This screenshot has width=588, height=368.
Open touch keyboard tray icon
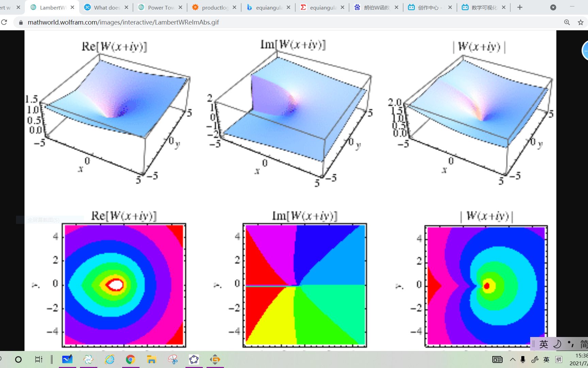click(x=497, y=359)
